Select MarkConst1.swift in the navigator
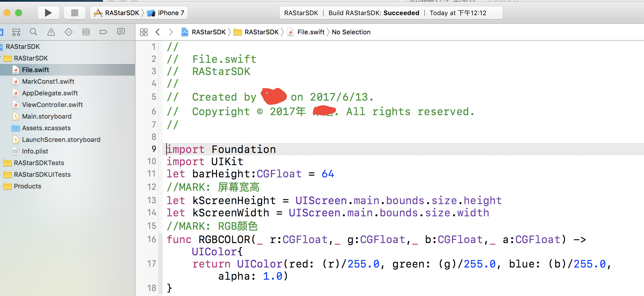This screenshot has width=644, height=296. tap(48, 81)
